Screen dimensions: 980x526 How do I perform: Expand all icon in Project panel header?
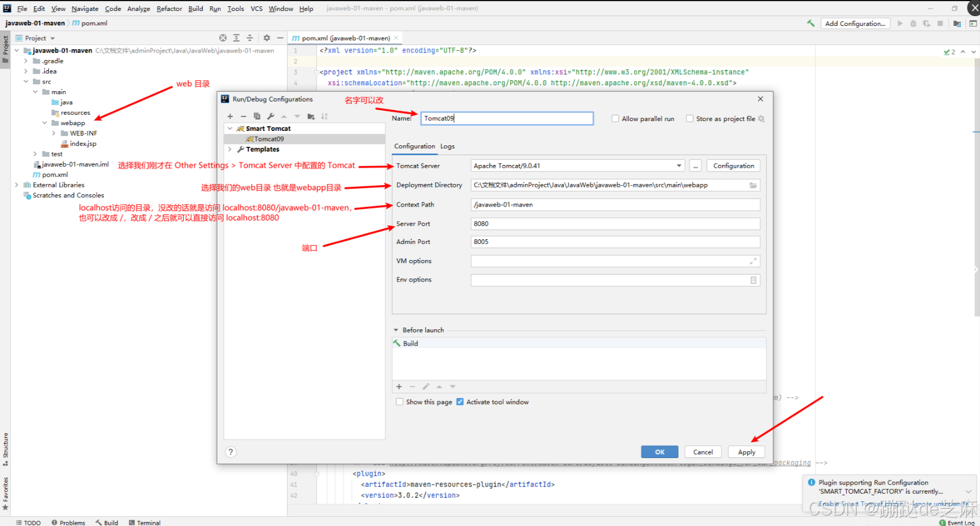coord(236,38)
